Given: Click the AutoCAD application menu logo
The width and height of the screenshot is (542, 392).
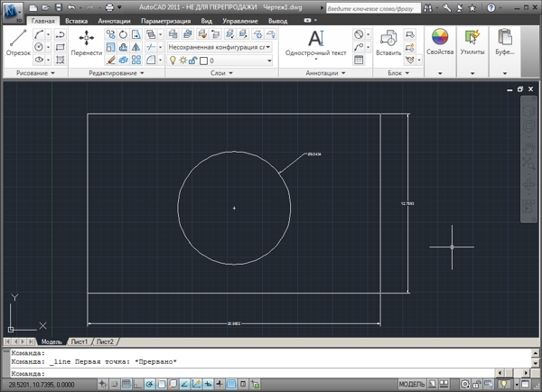Looking at the screenshot, I should point(13,11).
